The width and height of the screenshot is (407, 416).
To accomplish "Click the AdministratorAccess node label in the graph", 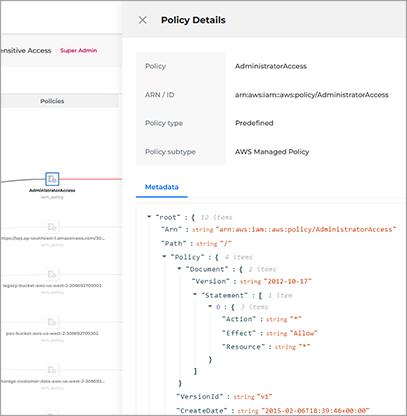I will [52, 190].
